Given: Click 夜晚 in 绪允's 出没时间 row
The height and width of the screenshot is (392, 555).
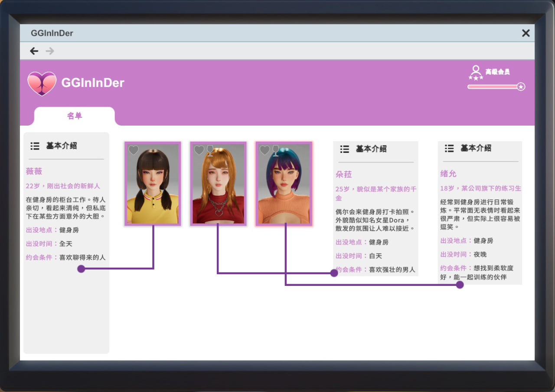Looking at the screenshot, I should click(x=480, y=254).
